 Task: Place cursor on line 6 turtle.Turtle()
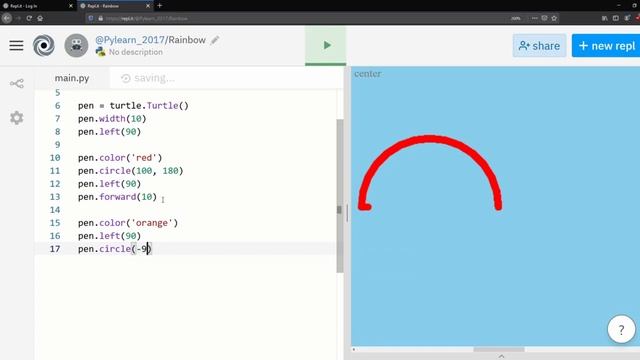pyautogui.click(x=149, y=106)
